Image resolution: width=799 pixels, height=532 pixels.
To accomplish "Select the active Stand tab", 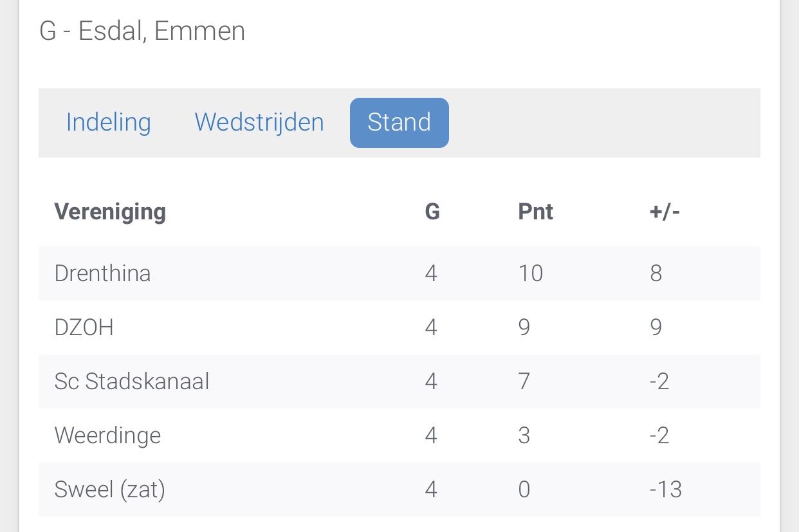I will (x=399, y=123).
